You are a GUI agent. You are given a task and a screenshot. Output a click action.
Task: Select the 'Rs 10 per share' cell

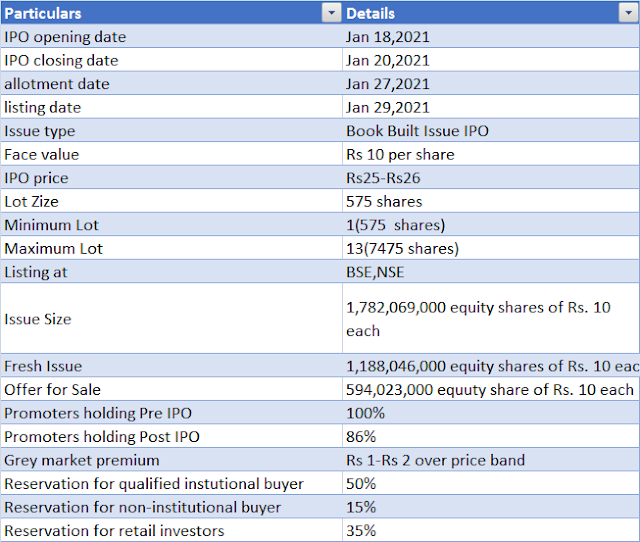(x=491, y=154)
